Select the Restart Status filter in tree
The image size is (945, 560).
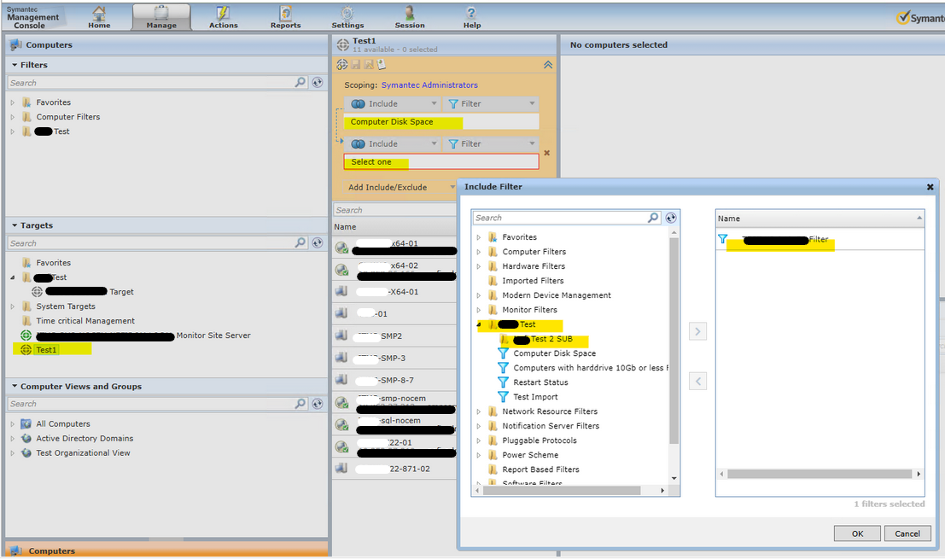(540, 382)
